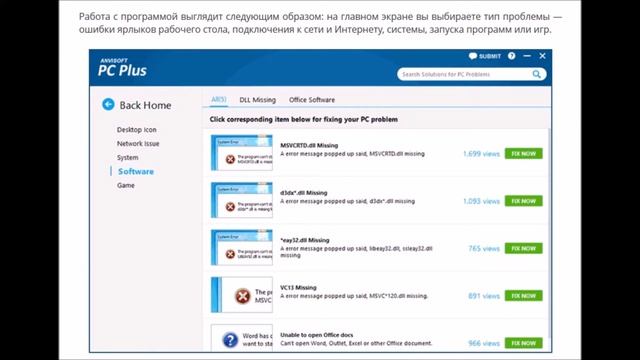Click the VC13 Missing title

(x=298, y=287)
